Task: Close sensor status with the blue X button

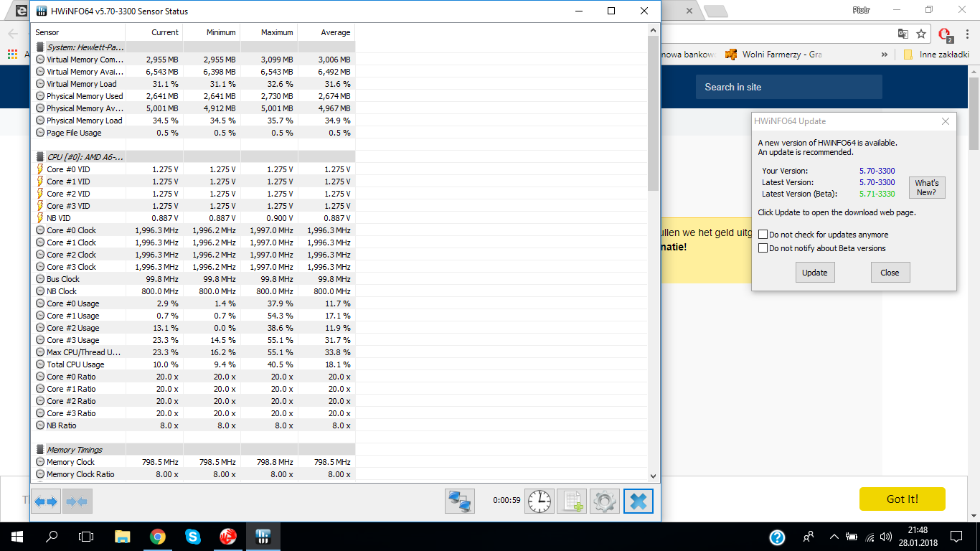Action: 639,501
